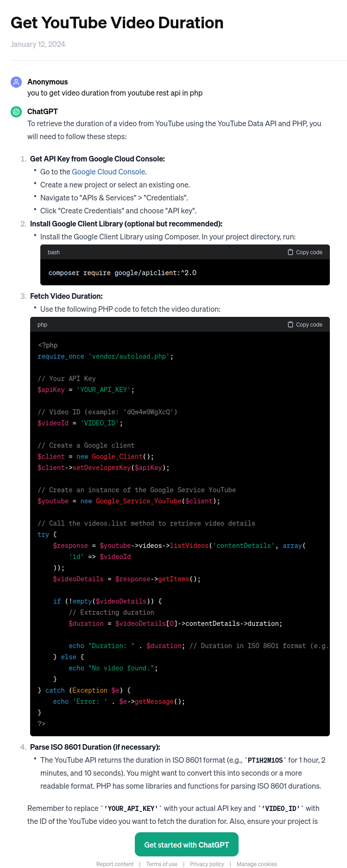Click the listVideos('contentDetails') code line
Viewport: 347px width, 868px height.
179,546
